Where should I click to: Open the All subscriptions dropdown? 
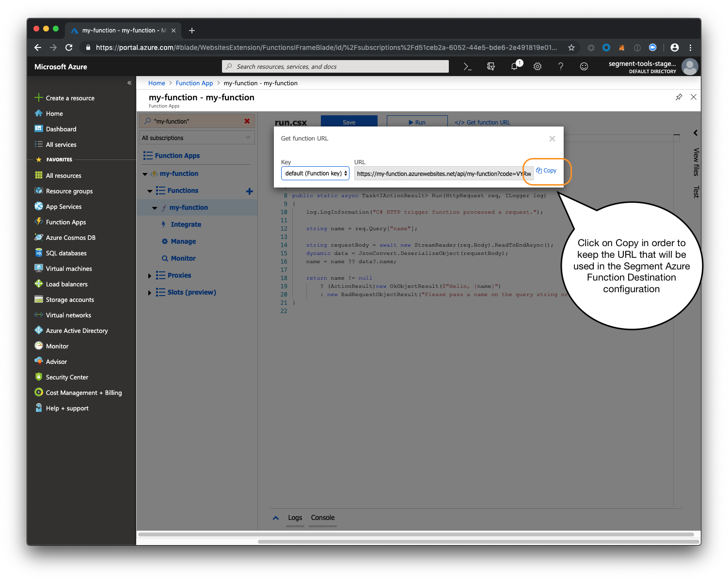point(196,137)
